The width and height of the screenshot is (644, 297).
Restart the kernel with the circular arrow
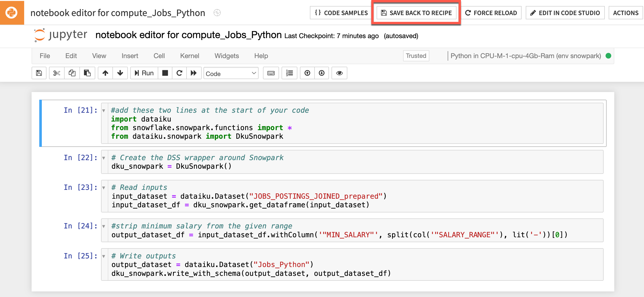click(x=179, y=73)
